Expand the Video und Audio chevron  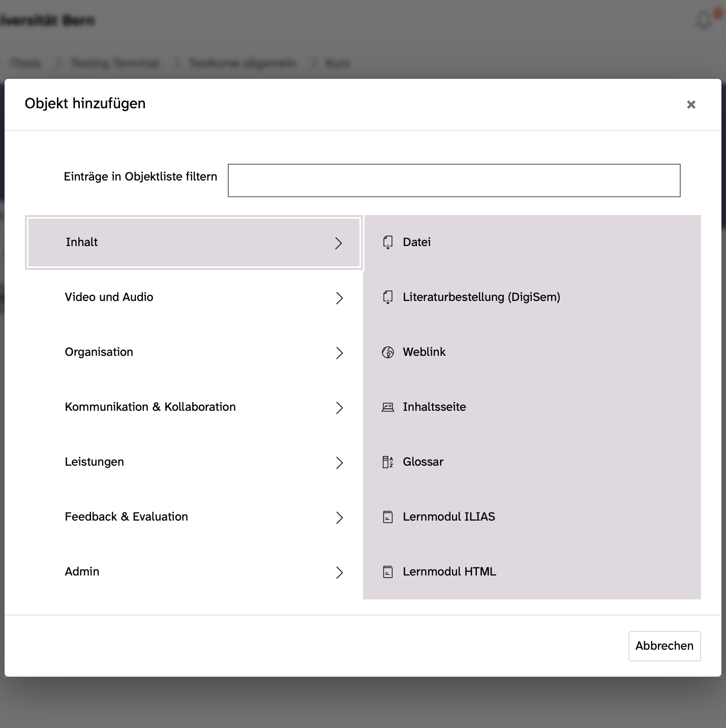pos(340,298)
